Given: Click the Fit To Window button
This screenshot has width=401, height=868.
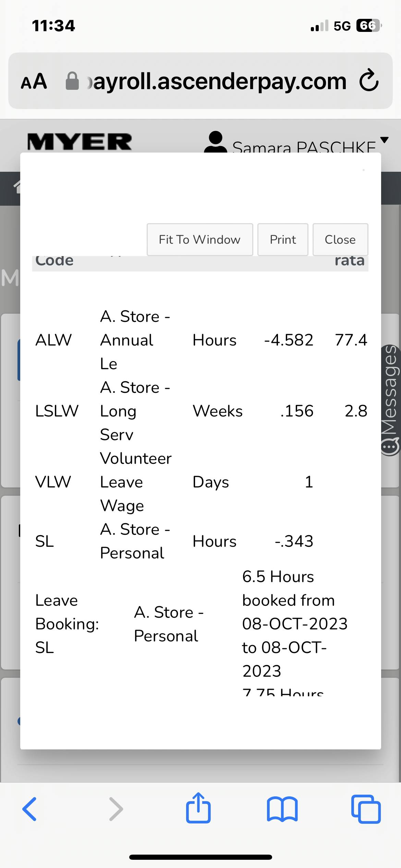Looking at the screenshot, I should click(x=200, y=240).
